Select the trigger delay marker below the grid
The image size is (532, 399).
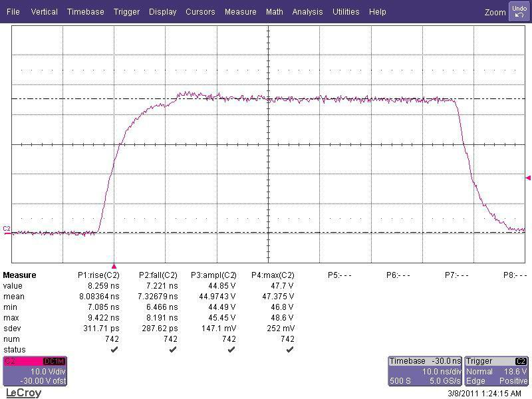point(114,267)
